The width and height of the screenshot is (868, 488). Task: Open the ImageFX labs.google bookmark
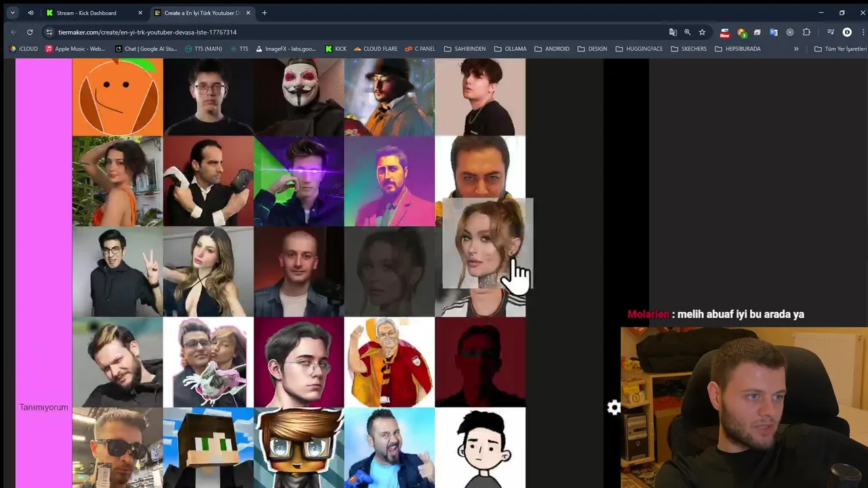(286, 49)
